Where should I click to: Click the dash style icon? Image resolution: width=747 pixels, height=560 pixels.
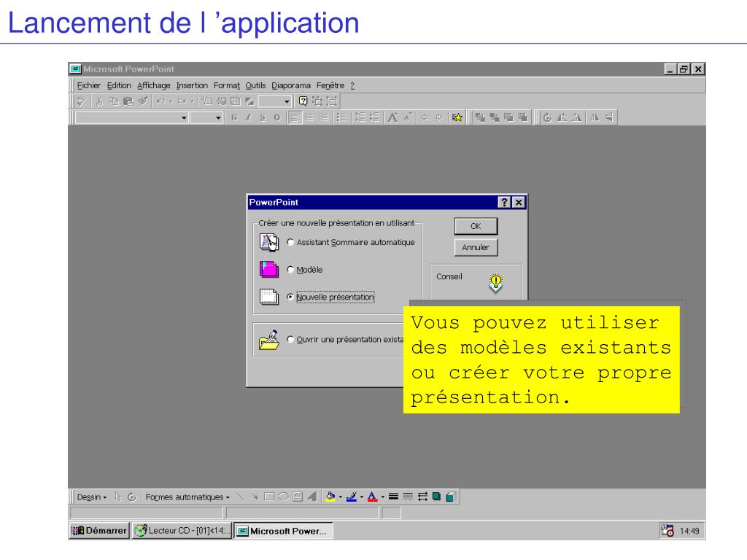point(408,497)
